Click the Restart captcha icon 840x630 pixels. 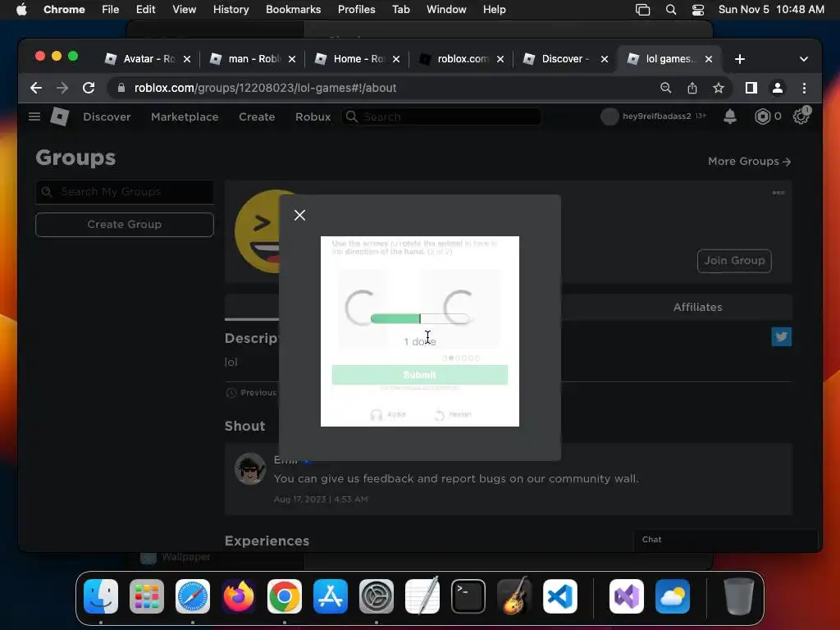coord(440,414)
